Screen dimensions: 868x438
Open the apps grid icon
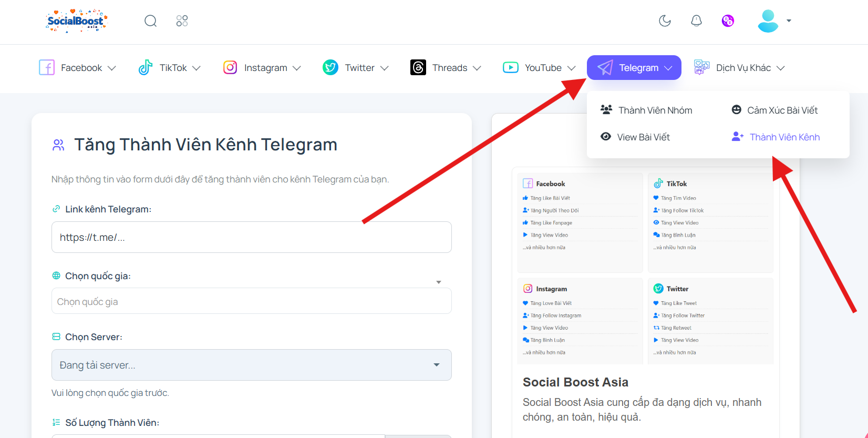(182, 21)
